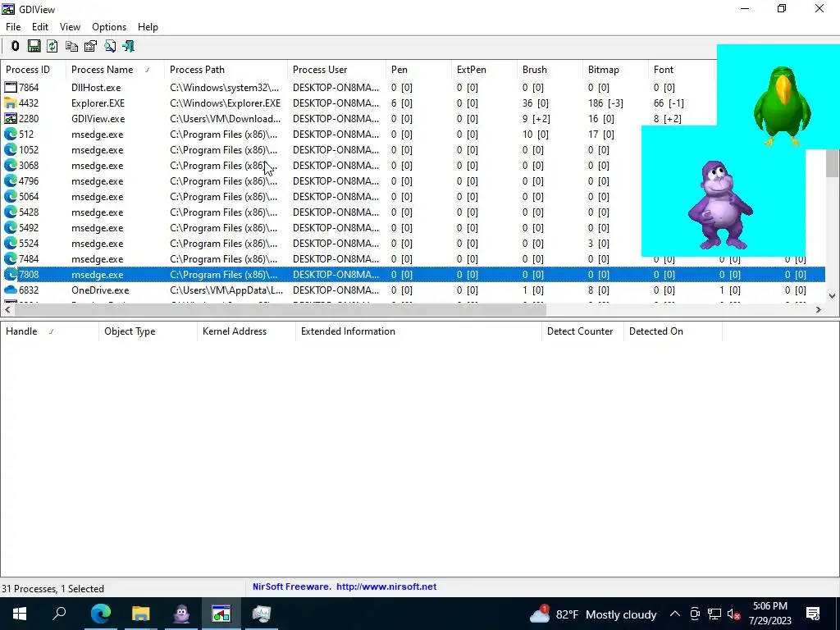Screen dimensions: 840x630
Task: Click the Explorer.EXE folder icon in list
Action: (x=10, y=103)
